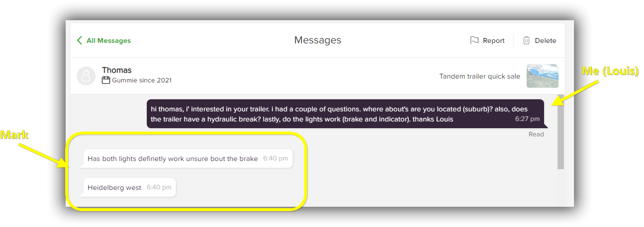Image resolution: width=644 pixels, height=227 pixels.
Task: Click the back chevron beside All Messages
Action: [x=80, y=40]
